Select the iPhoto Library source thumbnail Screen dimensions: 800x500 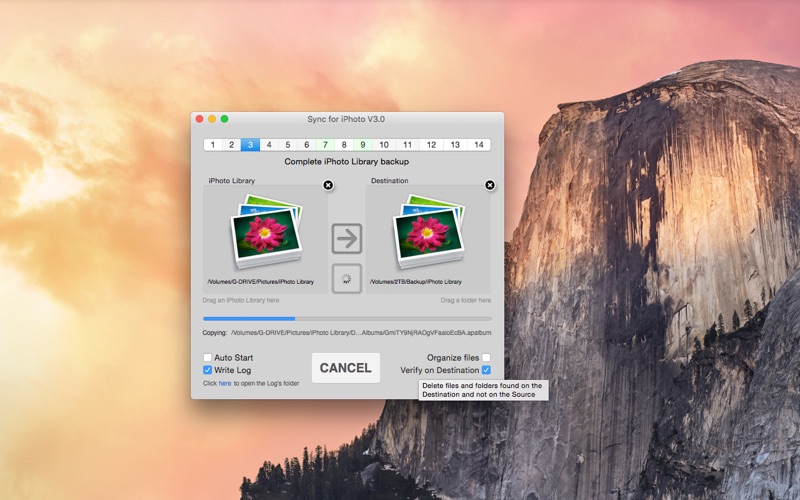click(266, 232)
